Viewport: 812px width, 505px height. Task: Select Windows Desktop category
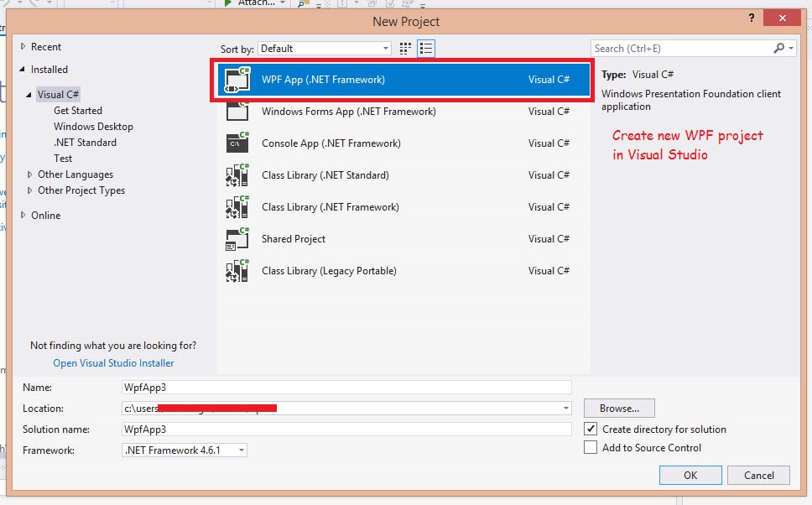coord(93,127)
